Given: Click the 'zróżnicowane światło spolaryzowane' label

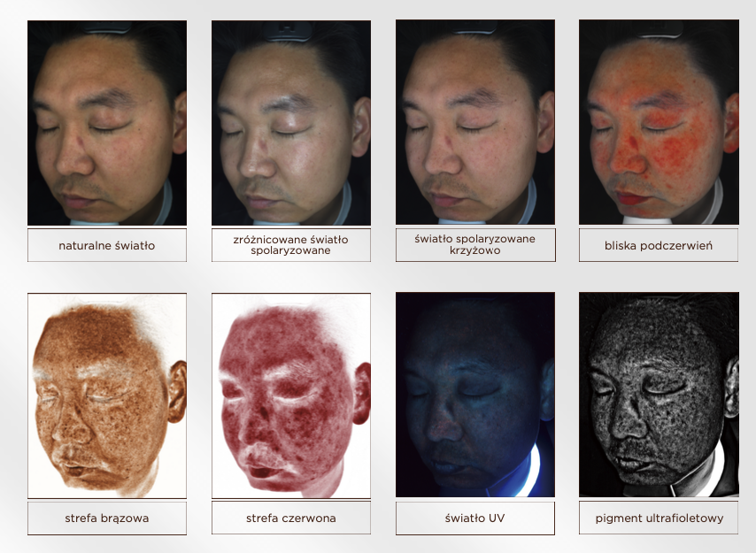Looking at the screenshot, I should point(290,245).
